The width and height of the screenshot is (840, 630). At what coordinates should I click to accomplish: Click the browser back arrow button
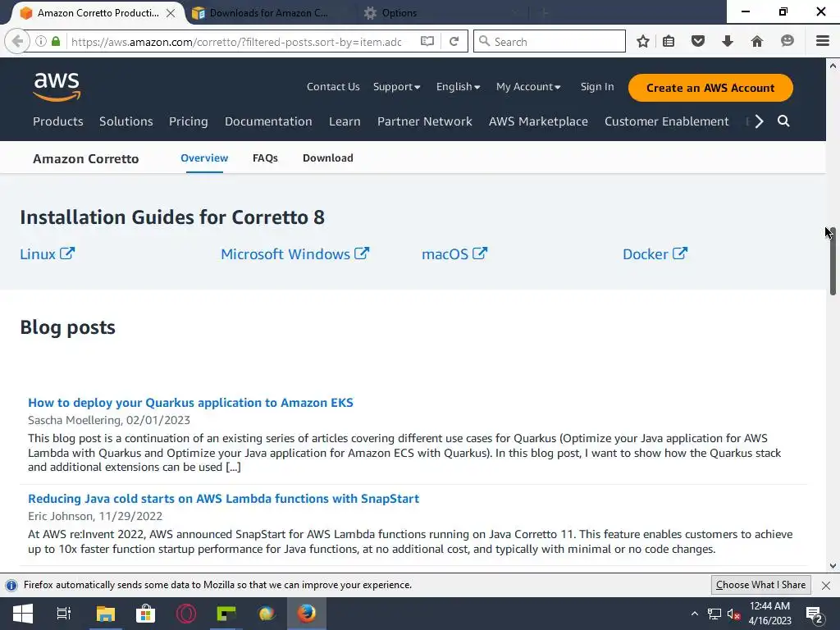point(17,41)
